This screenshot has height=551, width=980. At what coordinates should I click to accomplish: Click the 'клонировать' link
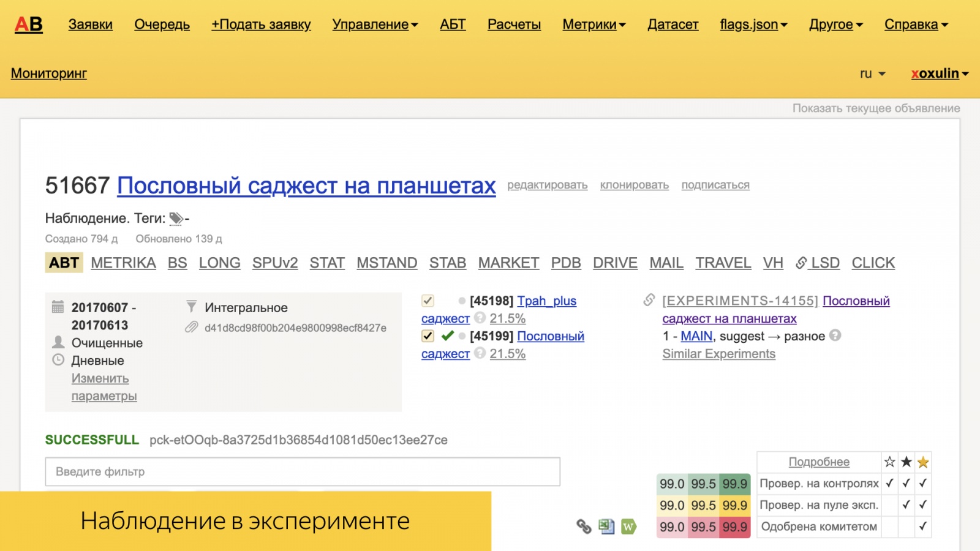click(635, 185)
